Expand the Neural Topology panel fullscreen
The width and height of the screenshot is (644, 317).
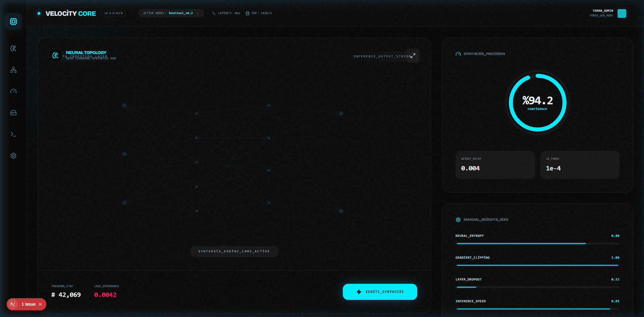[413, 56]
